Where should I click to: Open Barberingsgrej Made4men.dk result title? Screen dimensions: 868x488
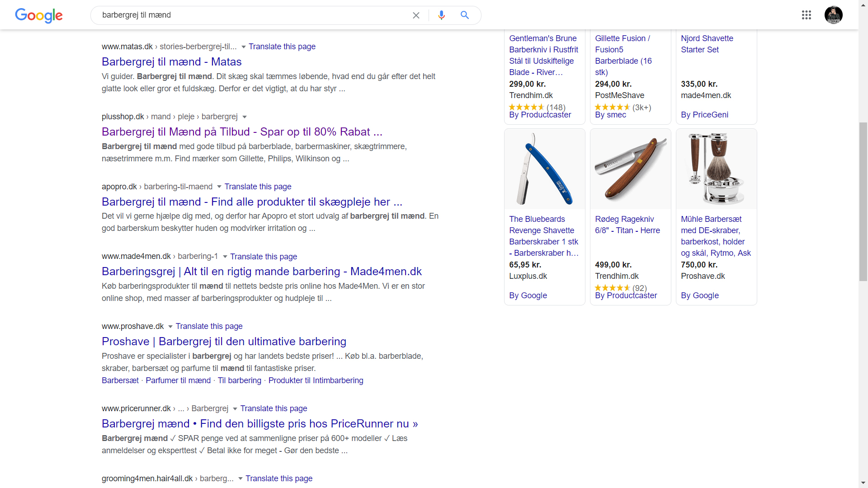[x=262, y=272]
